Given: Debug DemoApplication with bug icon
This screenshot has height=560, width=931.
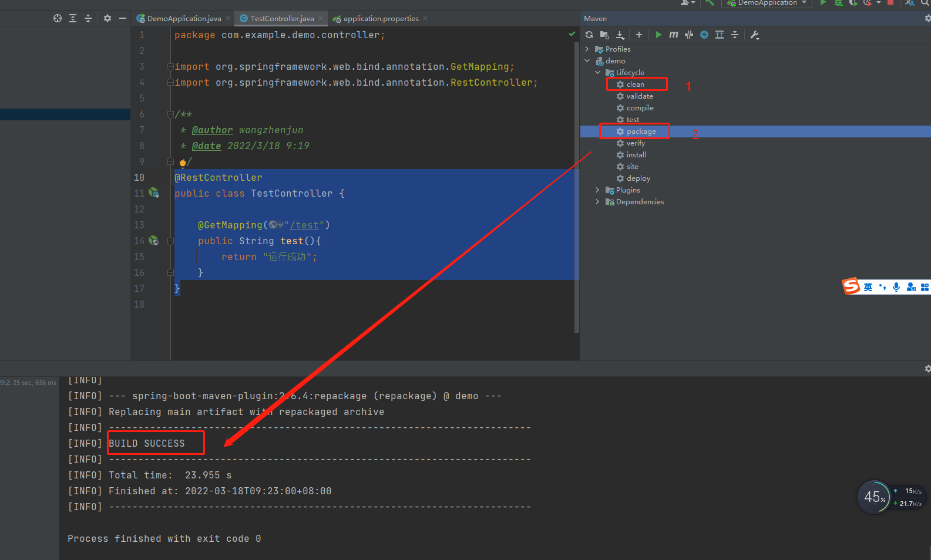Looking at the screenshot, I should coord(839,2).
